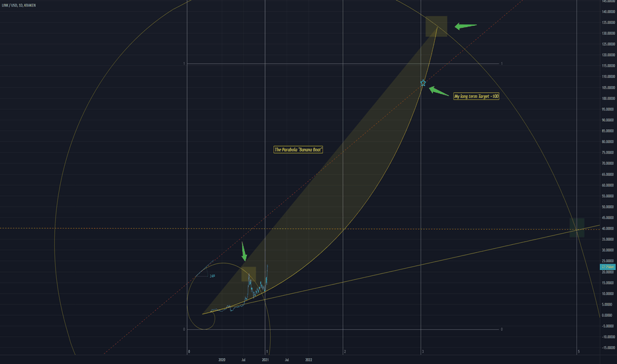Click the 75.00000 price axis label
617x364 pixels.
[608, 153]
